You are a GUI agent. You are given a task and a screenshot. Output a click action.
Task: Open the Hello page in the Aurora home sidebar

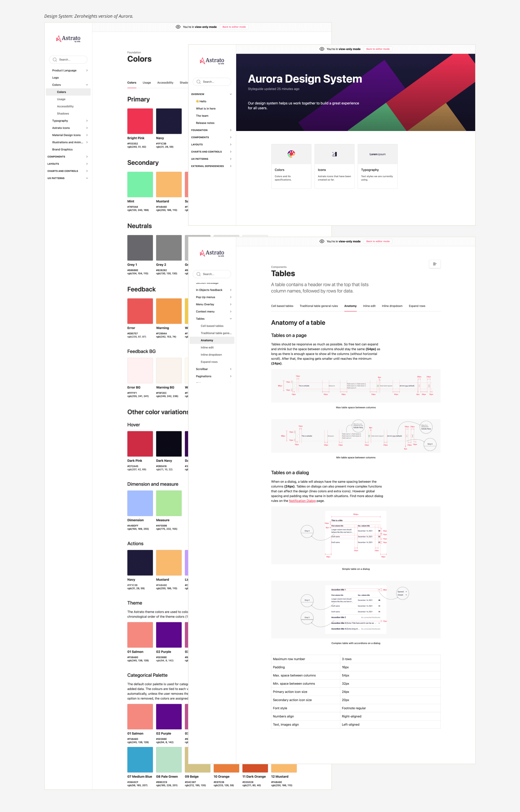coord(201,101)
